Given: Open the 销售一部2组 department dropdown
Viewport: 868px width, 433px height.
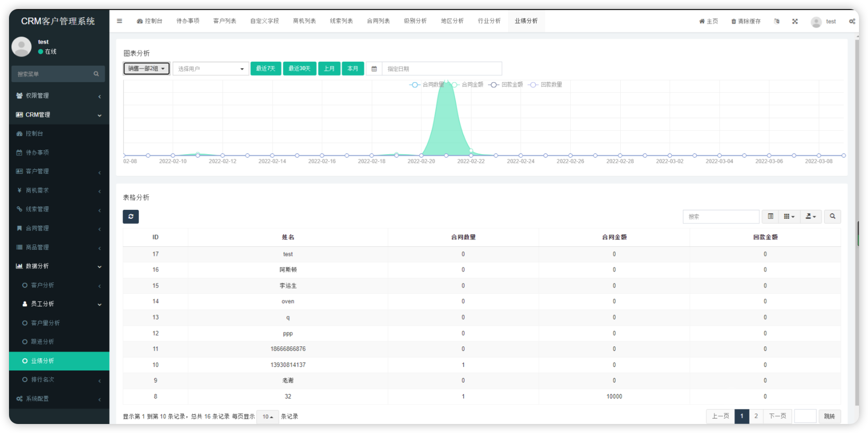Looking at the screenshot, I should coord(146,69).
